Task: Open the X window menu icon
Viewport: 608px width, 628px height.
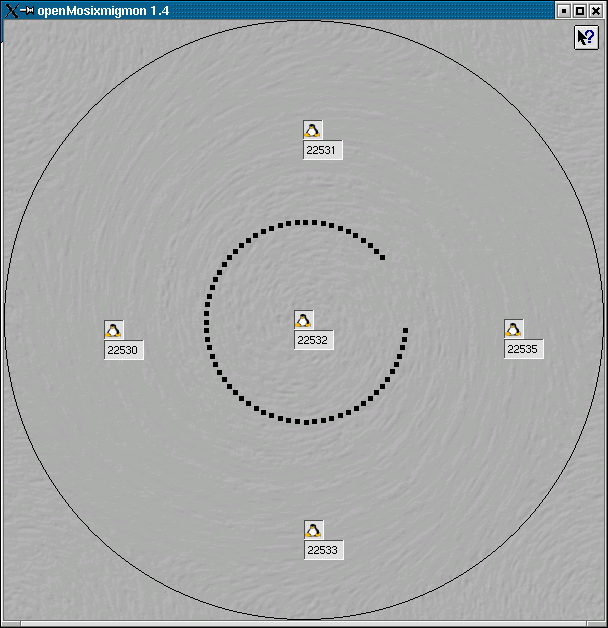Action: pos(11,10)
